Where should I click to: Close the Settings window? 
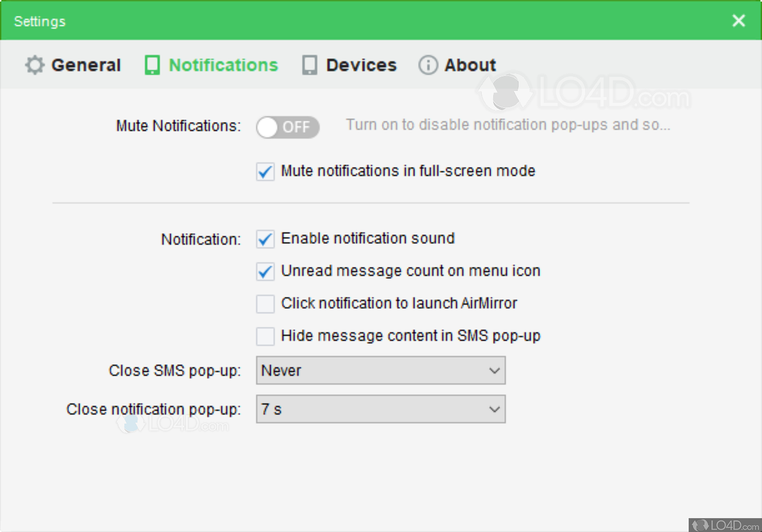pos(738,20)
